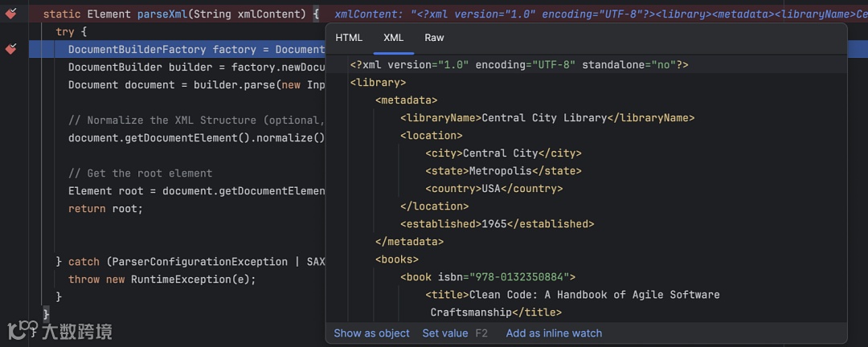Click the catch ParserConfigurationException line
This screenshot has height=347, width=868.
[x=190, y=261]
